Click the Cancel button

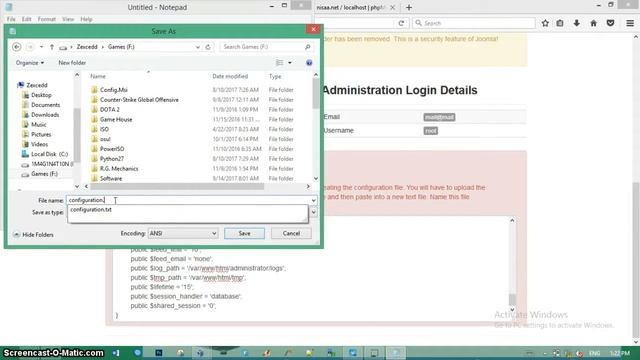click(291, 233)
